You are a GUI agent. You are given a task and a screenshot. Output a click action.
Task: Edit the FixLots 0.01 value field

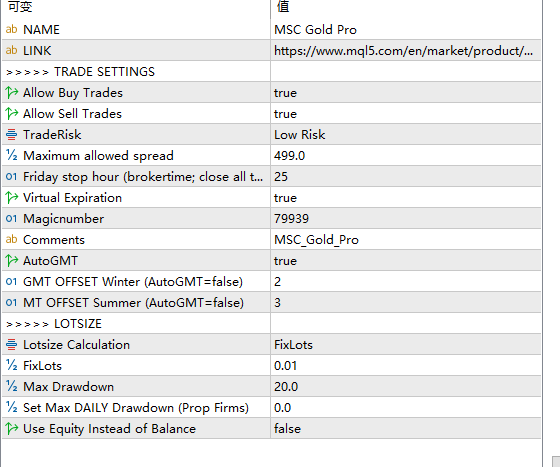(406, 365)
